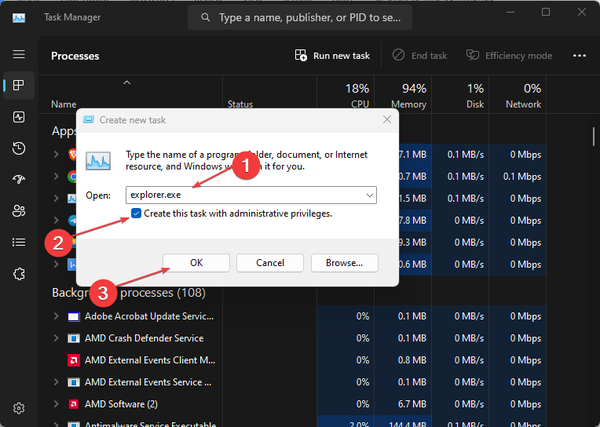This screenshot has width=600, height=427.
Task: Open the Settings gear icon
Action: (x=19, y=408)
